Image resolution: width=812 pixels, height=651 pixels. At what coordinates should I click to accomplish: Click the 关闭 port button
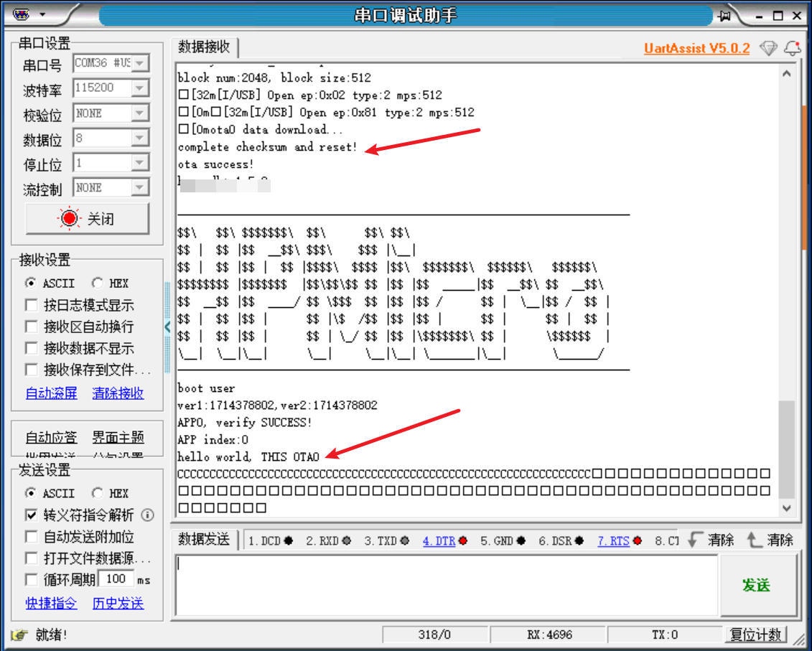[88, 218]
